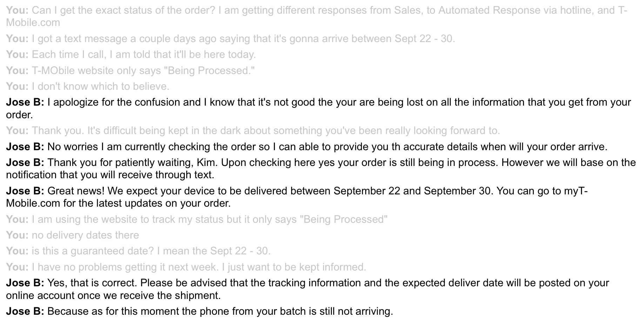This screenshot has width=644, height=320.
Task: Click the bold "Jose B:" name on last line
Action: [25, 311]
